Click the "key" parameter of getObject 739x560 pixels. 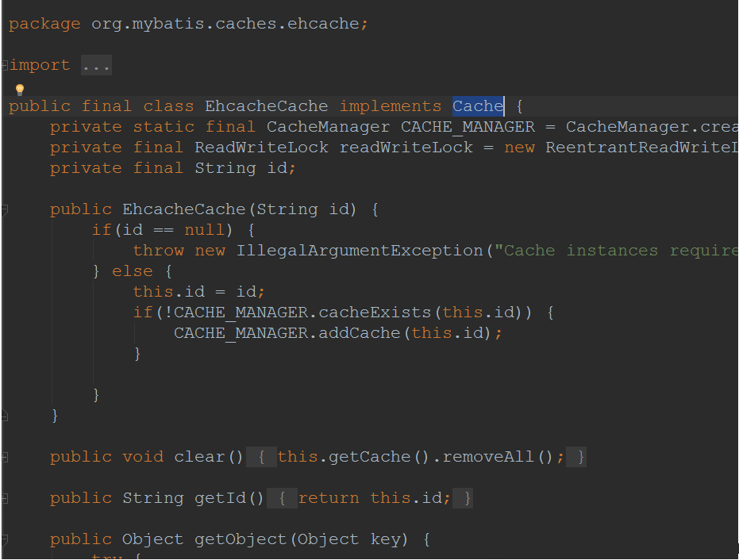pyautogui.click(x=386, y=539)
